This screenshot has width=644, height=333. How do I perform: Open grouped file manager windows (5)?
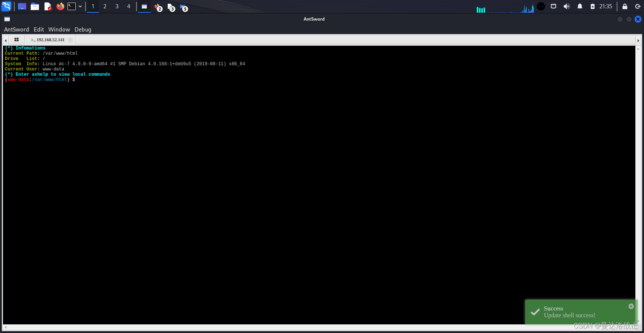(184, 7)
